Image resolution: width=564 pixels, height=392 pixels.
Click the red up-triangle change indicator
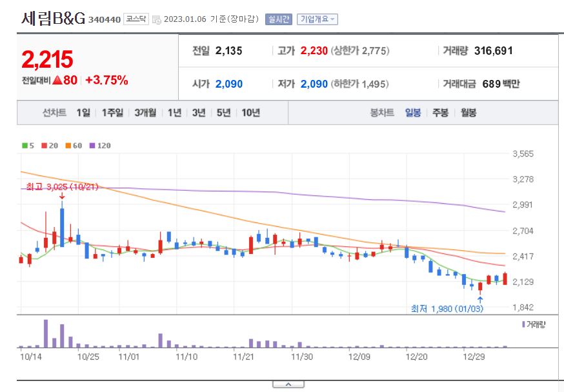point(57,80)
